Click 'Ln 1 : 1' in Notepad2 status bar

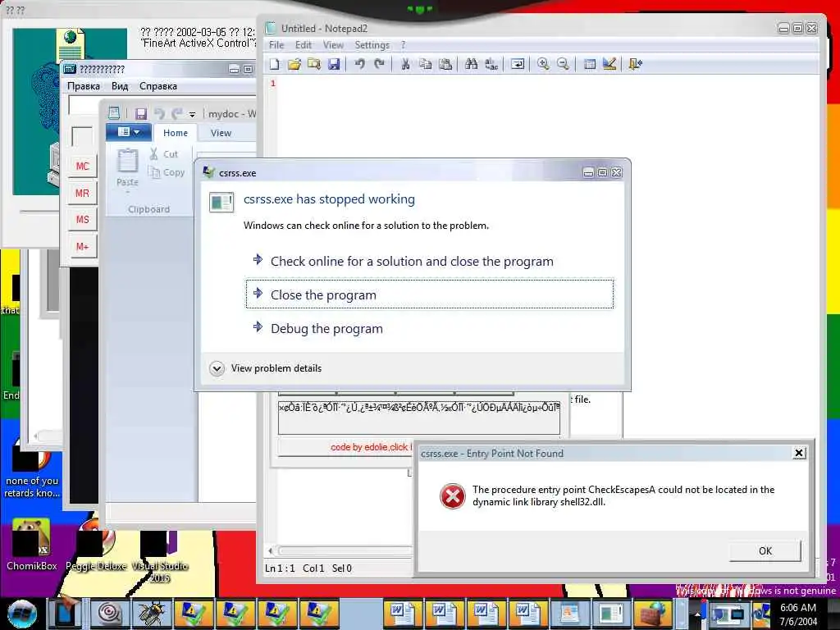tap(280, 568)
